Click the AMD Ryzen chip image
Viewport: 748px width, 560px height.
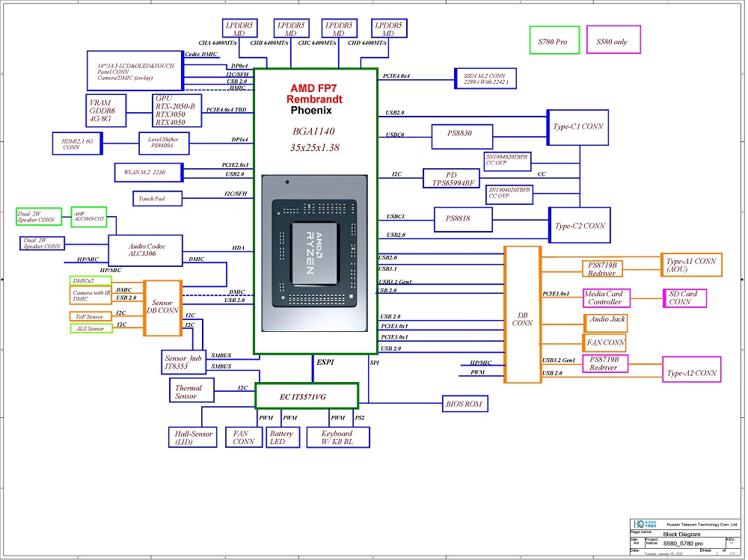[x=315, y=253]
